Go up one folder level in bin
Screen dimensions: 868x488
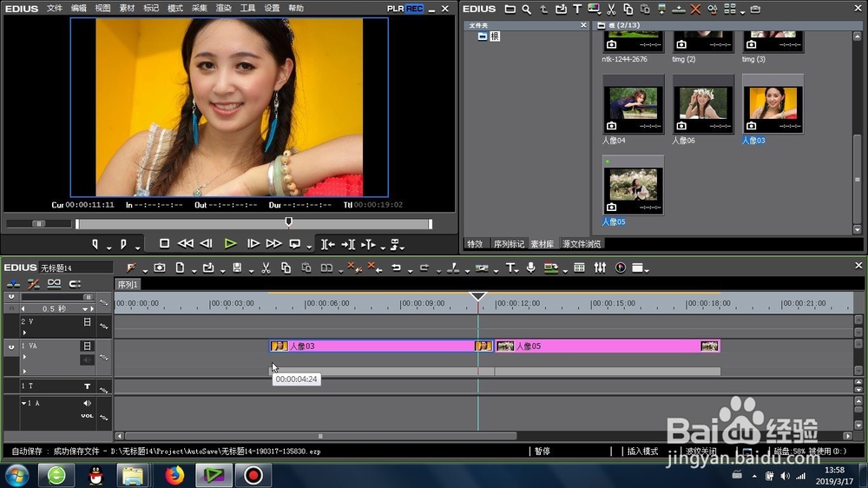(x=543, y=9)
